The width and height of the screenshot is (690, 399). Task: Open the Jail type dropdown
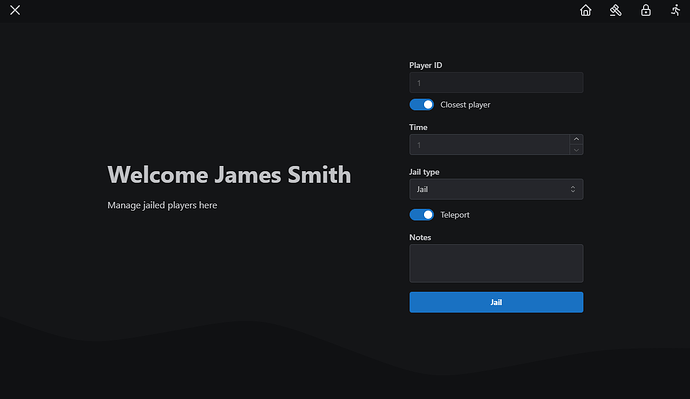(496, 189)
